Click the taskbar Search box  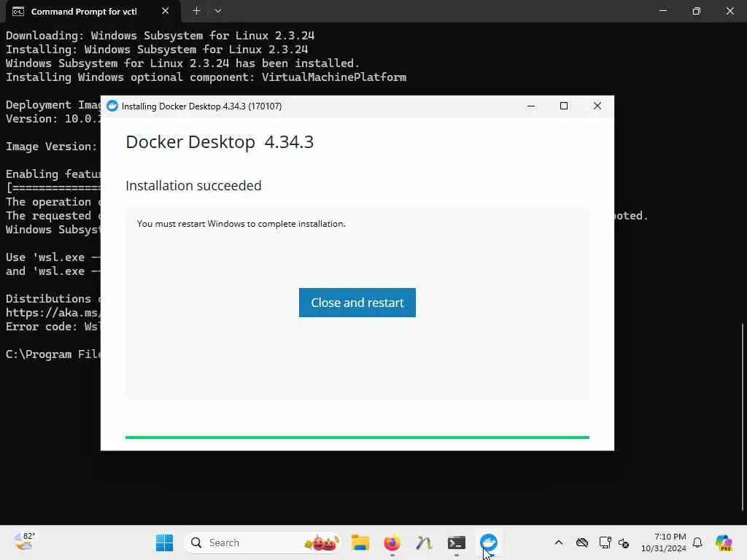point(263,542)
